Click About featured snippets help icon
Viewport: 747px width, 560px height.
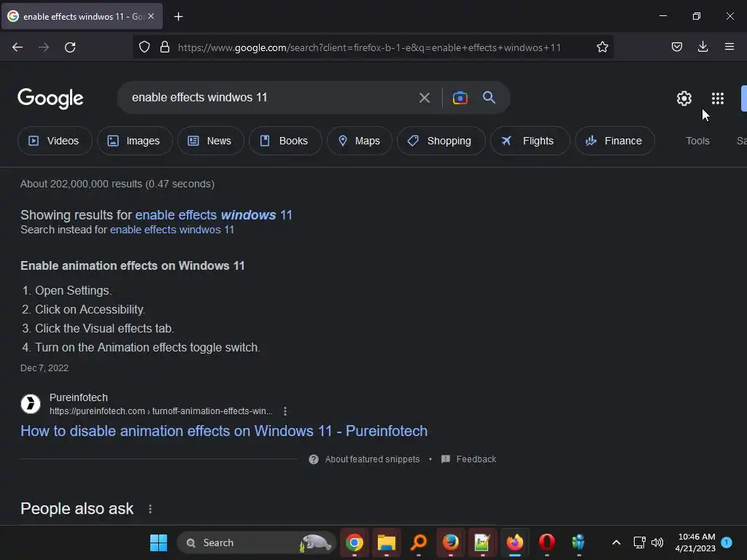click(x=314, y=459)
